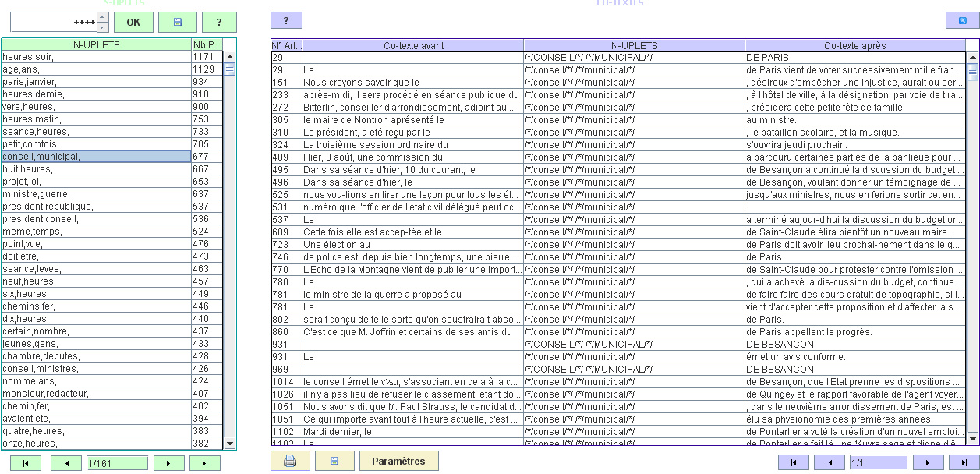
Task: Open help for the N-uplets panel
Action: (219, 22)
